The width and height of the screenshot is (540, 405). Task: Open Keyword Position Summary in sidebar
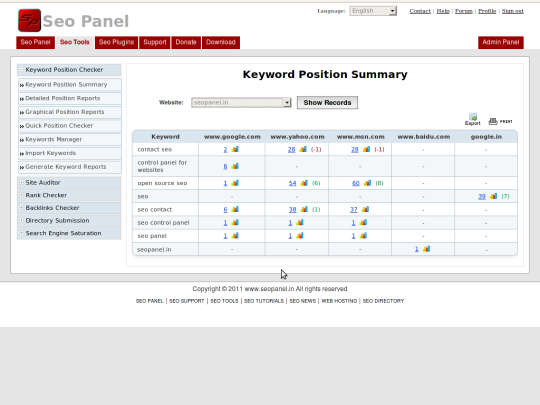tap(70, 85)
